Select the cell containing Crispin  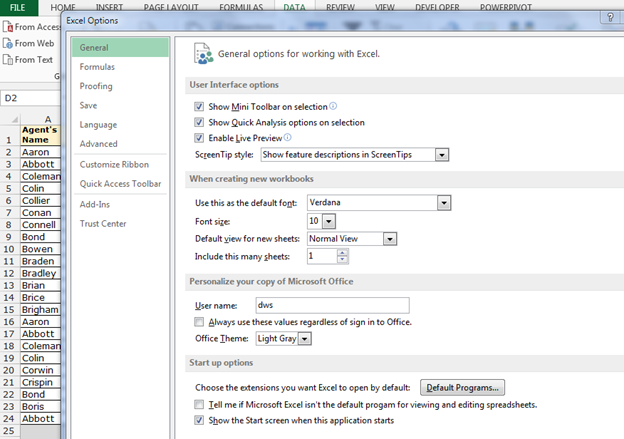coord(41,382)
